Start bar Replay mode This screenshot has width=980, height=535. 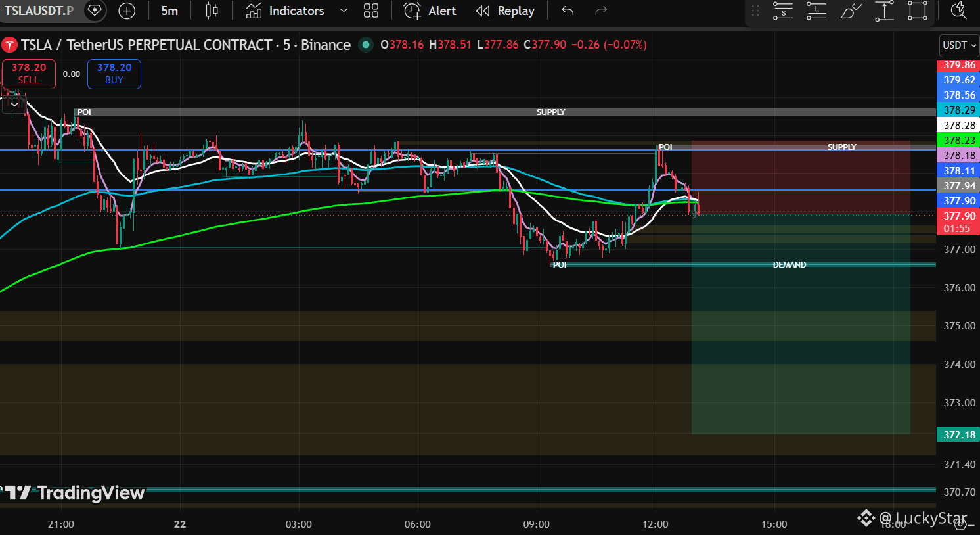505,11
